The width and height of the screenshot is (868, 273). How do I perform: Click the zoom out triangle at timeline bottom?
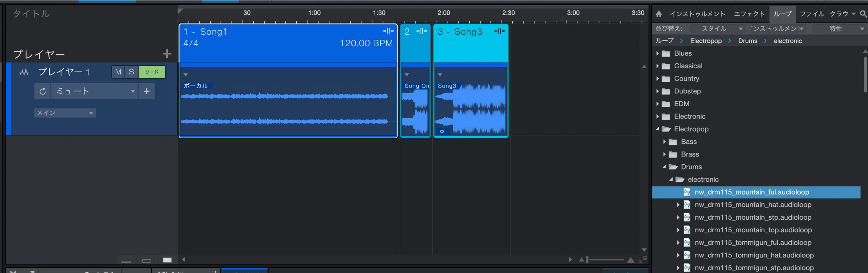click(581, 260)
